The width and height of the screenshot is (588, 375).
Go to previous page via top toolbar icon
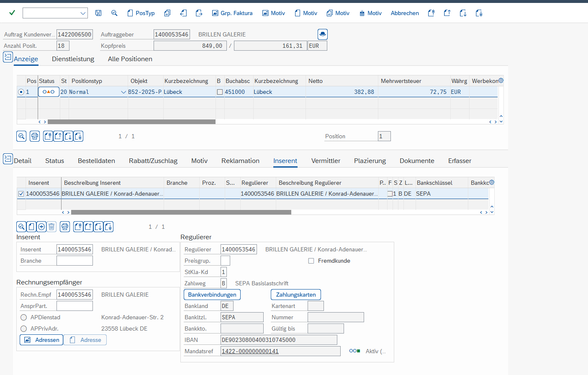447,13
